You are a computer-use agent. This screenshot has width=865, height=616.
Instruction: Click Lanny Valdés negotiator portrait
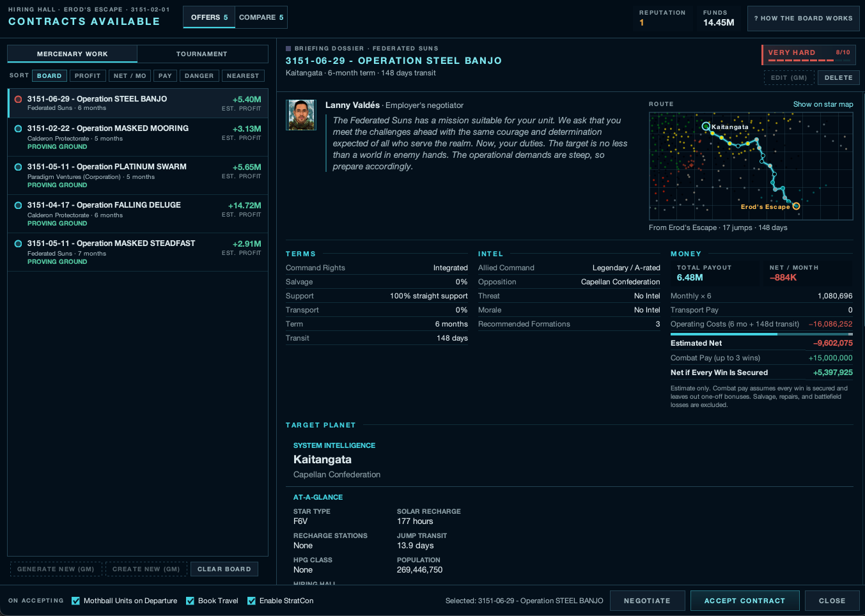pos(301,115)
